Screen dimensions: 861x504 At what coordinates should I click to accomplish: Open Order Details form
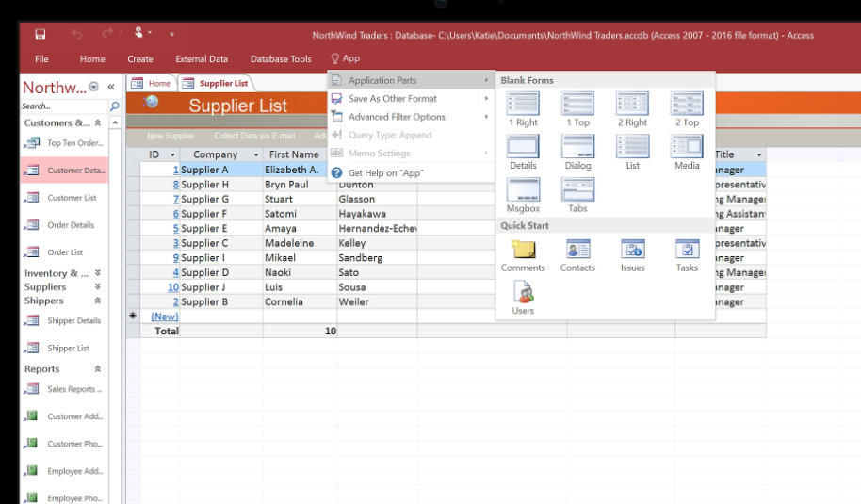(64, 224)
